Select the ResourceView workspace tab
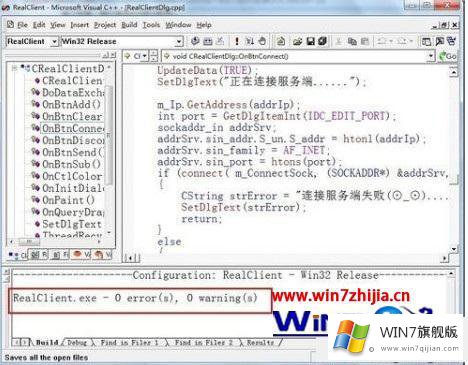Viewport: 468px width, 365px height. click(x=38, y=255)
